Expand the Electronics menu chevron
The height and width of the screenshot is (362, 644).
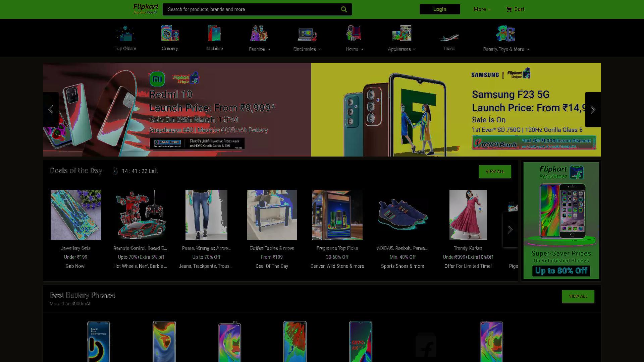point(319,49)
